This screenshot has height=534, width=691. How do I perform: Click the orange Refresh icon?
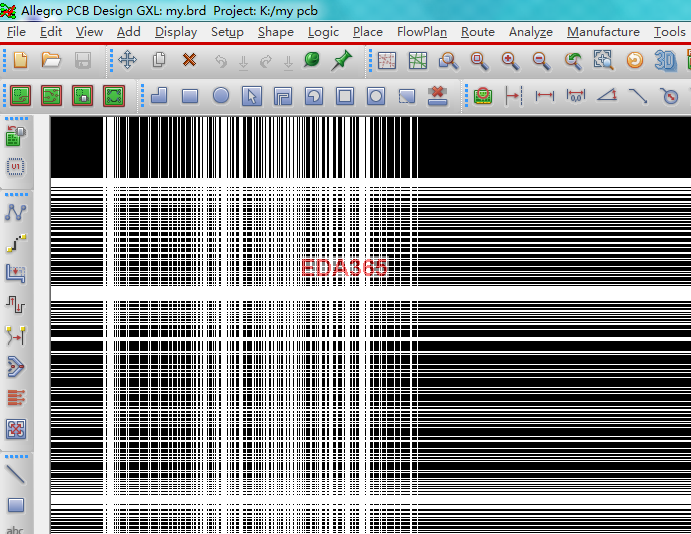[635, 60]
